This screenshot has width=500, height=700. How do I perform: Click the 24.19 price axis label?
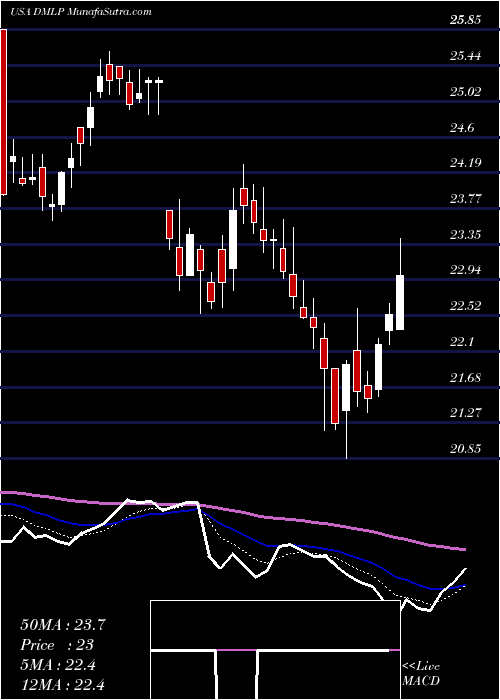[x=466, y=163]
